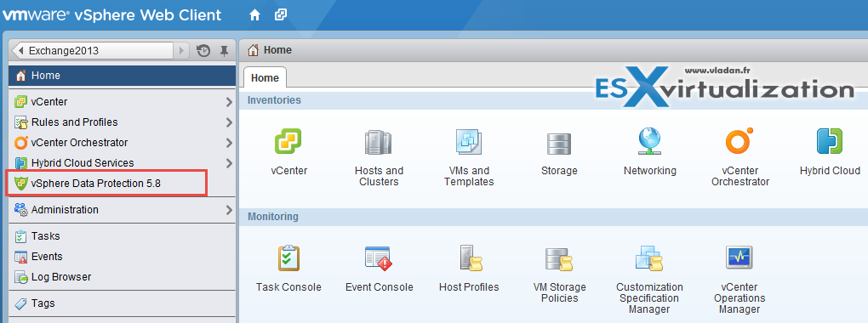Go back to Exchange2013 in navigator

click(x=93, y=51)
